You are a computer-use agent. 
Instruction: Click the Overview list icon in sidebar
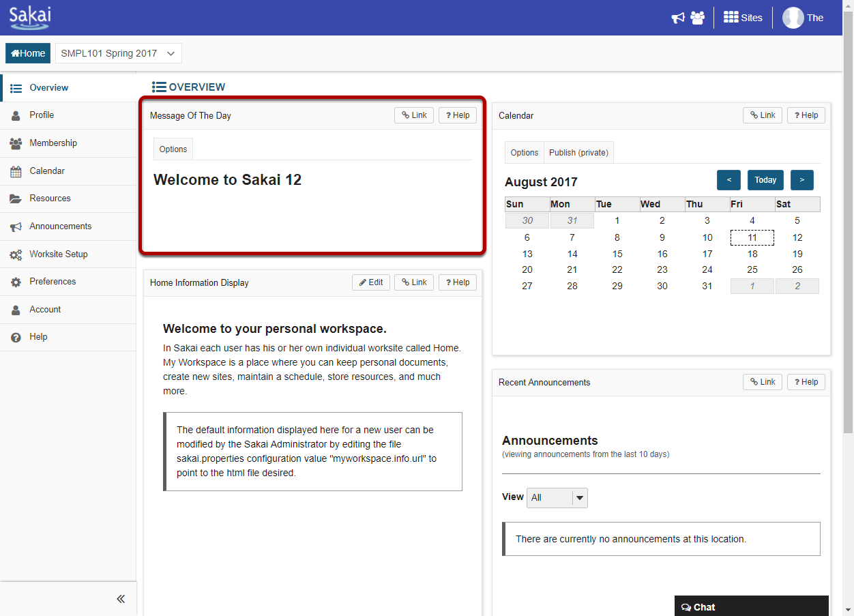[x=16, y=88]
